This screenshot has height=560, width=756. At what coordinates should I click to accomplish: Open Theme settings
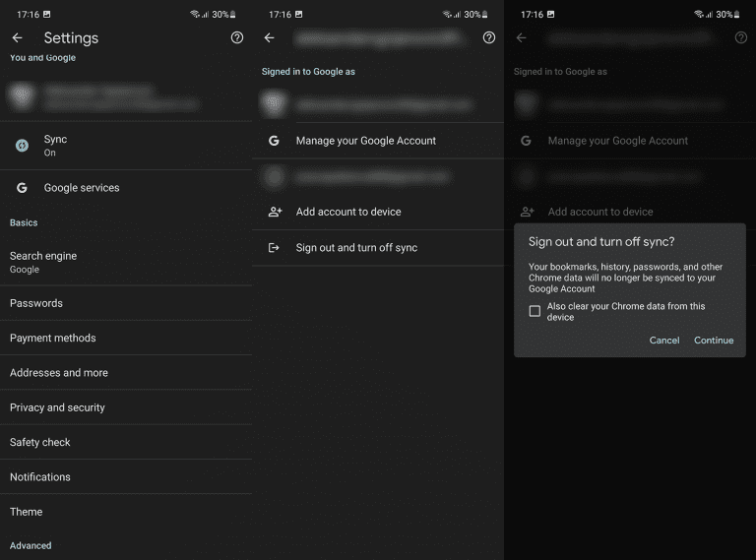click(x=126, y=512)
